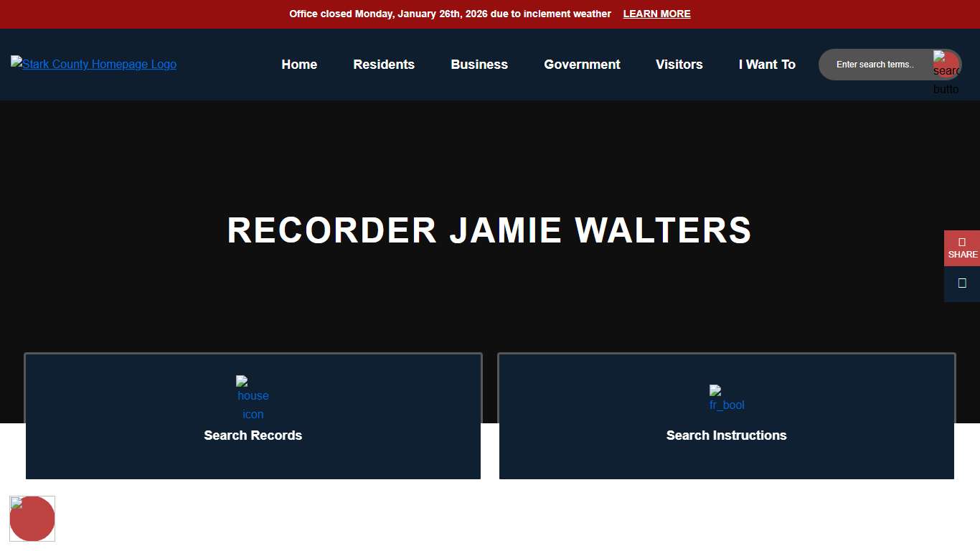Expand the Government navigation menu
This screenshot has height=551, width=980.
coord(582,65)
